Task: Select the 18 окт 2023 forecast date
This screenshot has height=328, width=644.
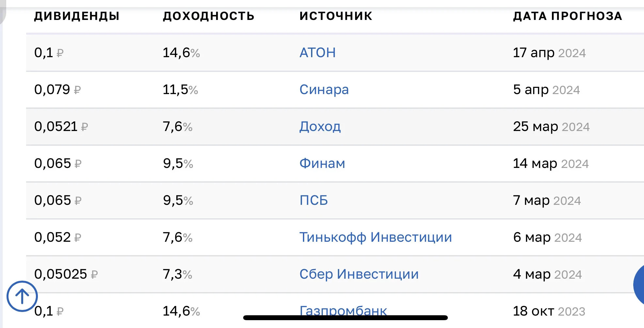Action: pyautogui.click(x=549, y=311)
